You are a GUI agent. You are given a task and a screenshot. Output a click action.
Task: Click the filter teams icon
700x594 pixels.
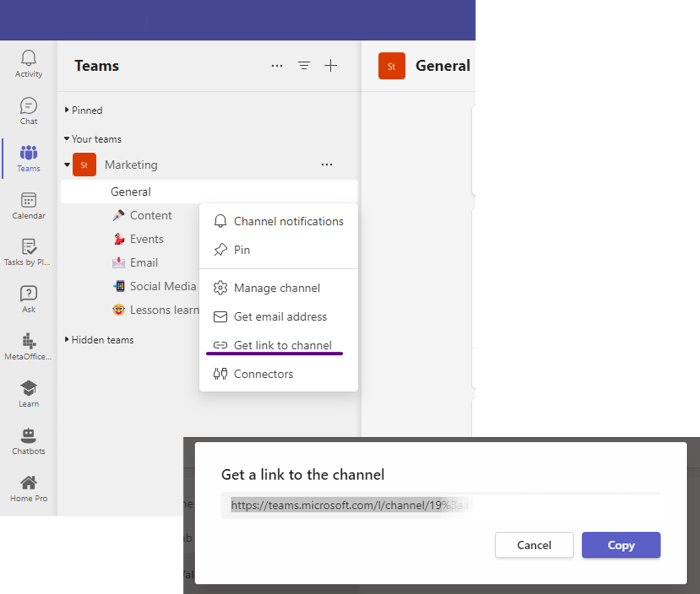[x=304, y=65]
